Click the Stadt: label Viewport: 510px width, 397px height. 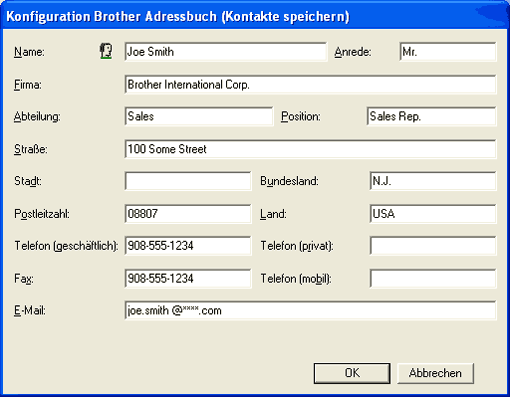pyautogui.click(x=28, y=181)
